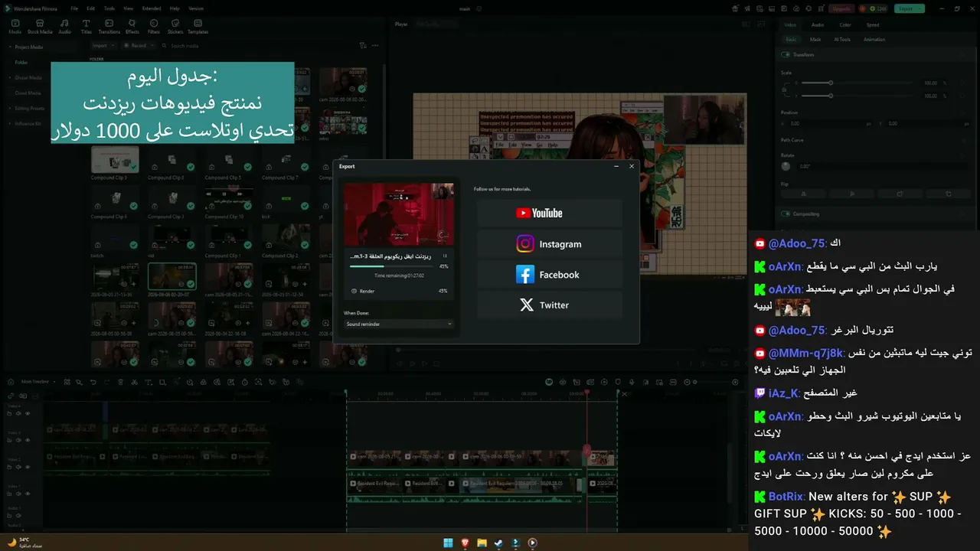The image size is (980, 551).
Task: Minimize the Export dialog
Action: [x=617, y=166]
